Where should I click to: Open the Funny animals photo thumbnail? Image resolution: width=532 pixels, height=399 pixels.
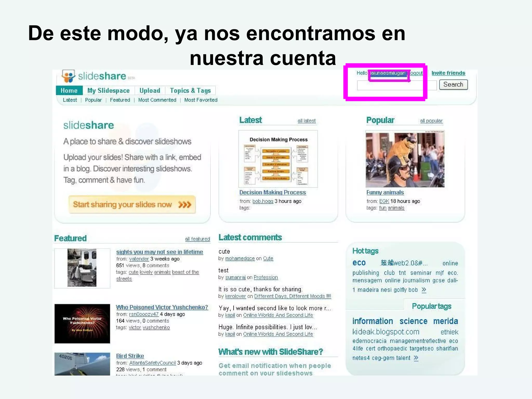click(405, 159)
